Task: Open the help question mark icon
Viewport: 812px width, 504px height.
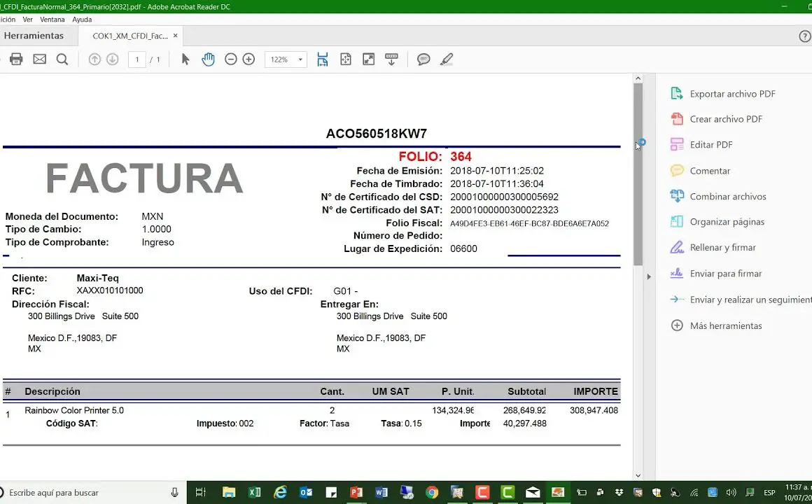Action: coord(805,36)
